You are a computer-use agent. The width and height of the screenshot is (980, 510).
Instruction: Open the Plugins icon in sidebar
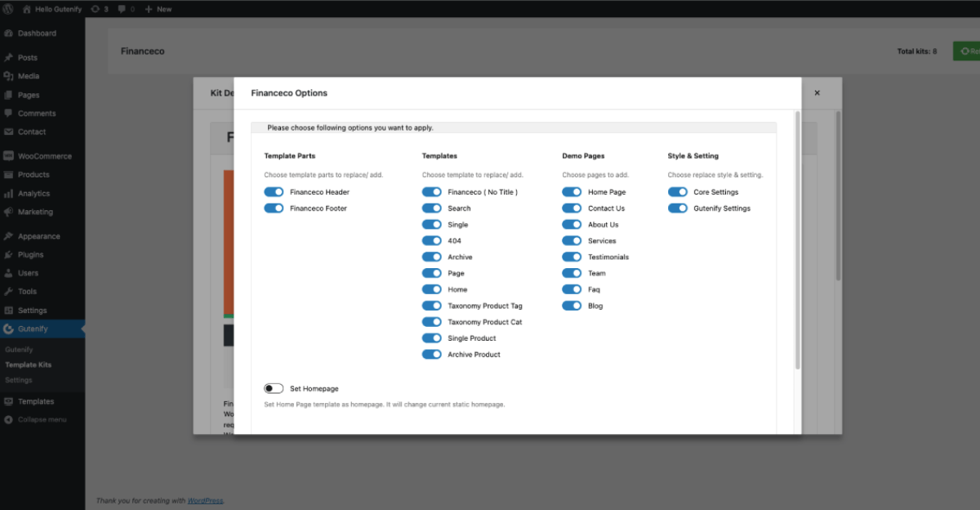pyautogui.click(x=9, y=254)
